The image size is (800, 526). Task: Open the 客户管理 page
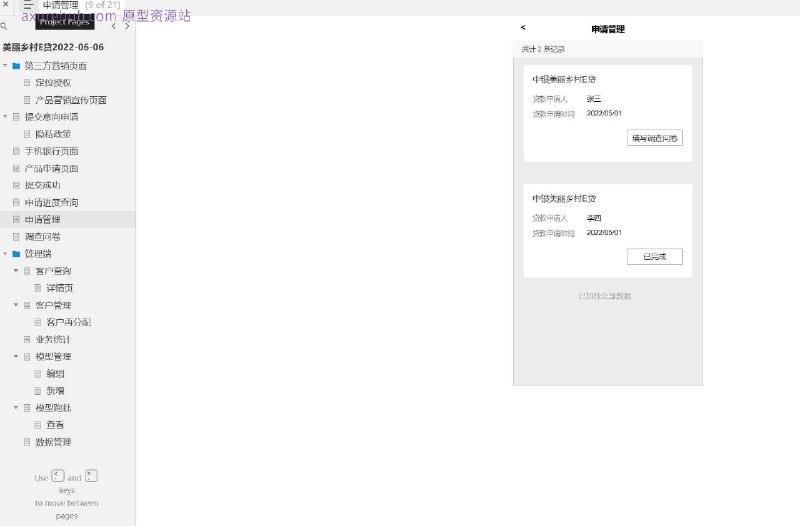pyautogui.click(x=54, y=305)
